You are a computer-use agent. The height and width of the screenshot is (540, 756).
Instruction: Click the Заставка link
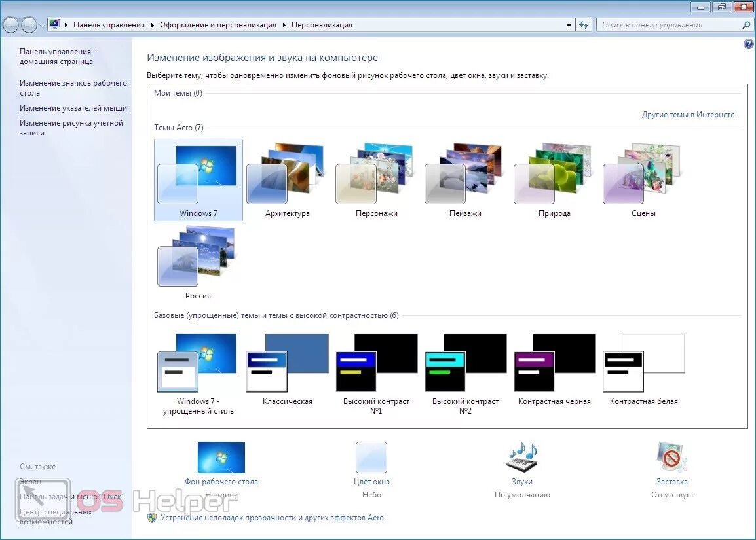[x=672, y=482]
